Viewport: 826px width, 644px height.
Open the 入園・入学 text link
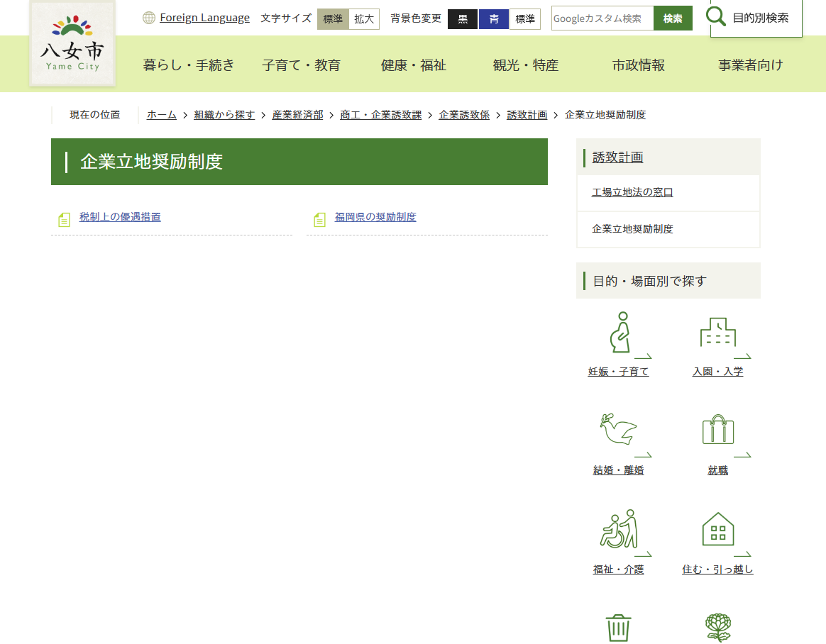[x=717, y=372]
